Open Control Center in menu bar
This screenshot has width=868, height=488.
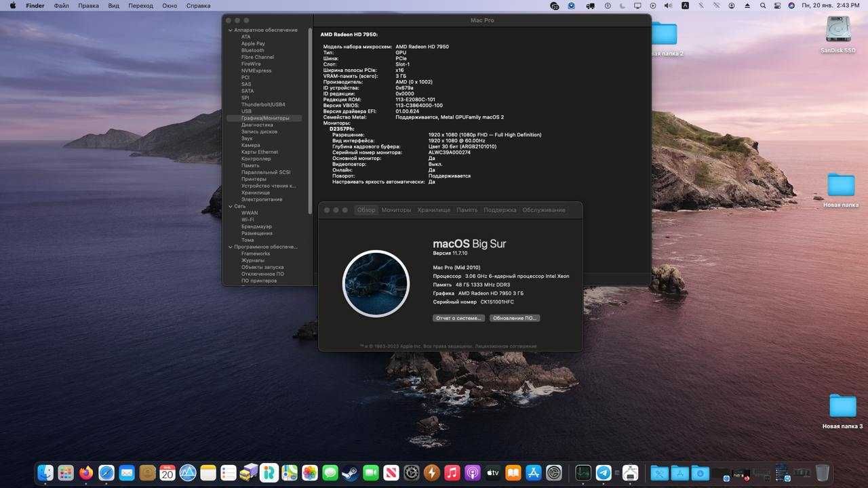click(x=777, y=5)
